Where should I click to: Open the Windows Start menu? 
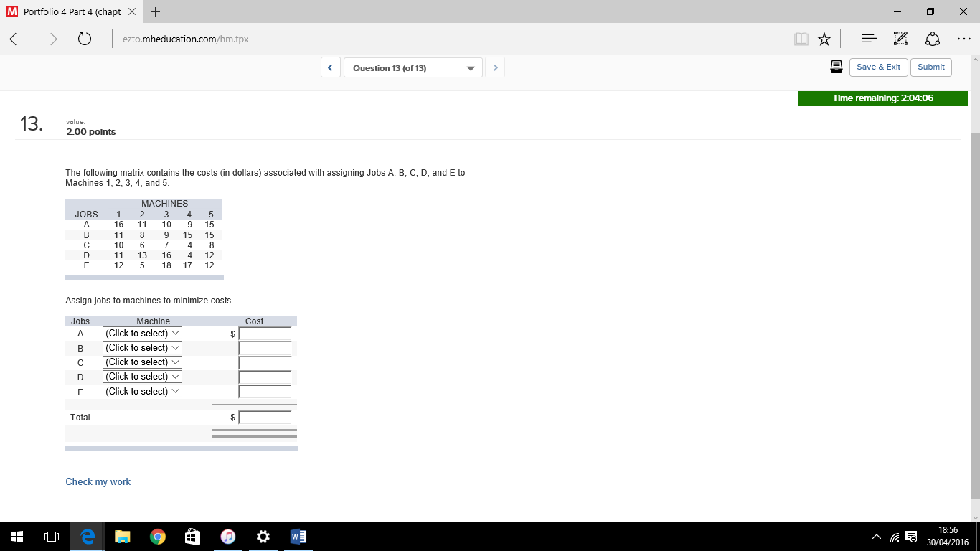17,537
